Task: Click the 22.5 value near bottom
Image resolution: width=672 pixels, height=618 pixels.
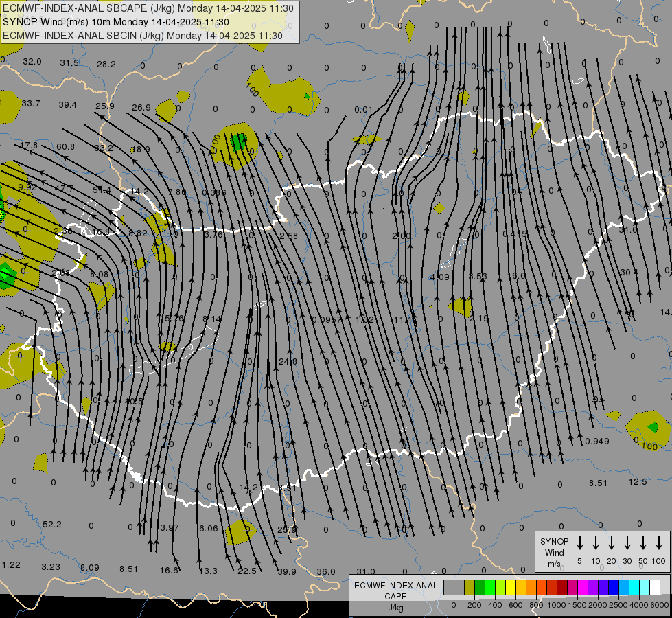Action: tap(247, 571)
